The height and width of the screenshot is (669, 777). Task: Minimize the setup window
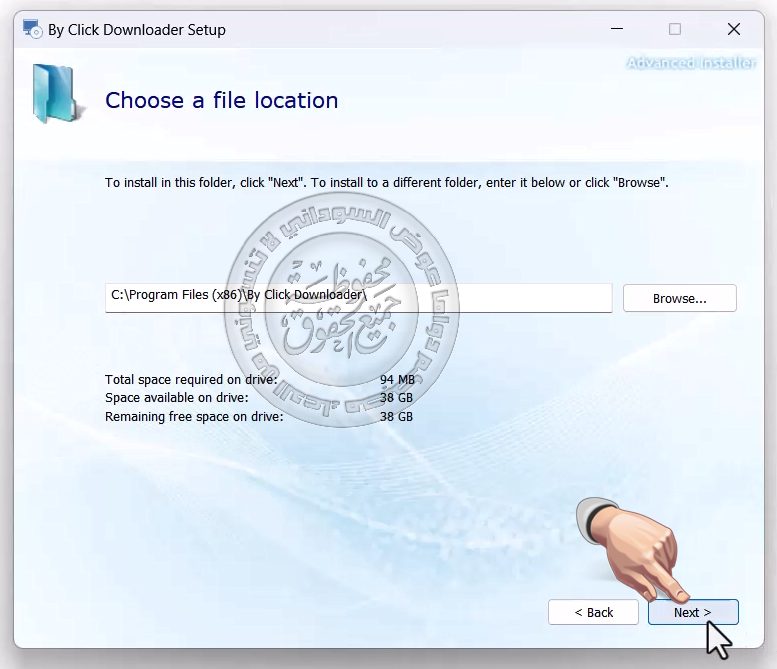(x=615, y=29)
